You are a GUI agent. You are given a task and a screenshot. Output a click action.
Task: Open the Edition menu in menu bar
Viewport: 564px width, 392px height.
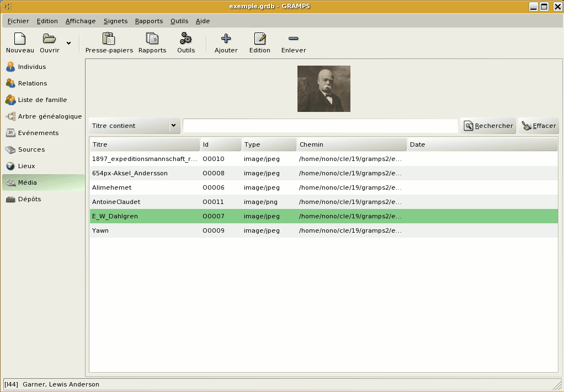click(x=47, y=21)
